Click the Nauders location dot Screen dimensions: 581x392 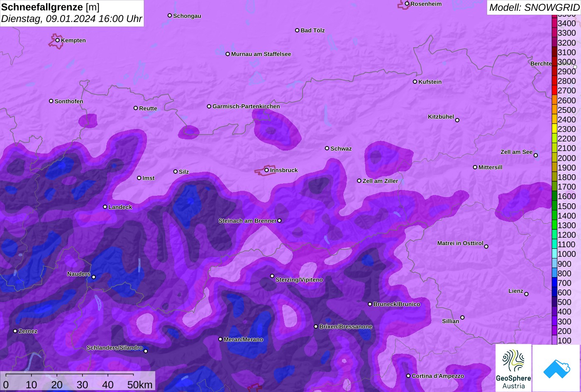pyautogui.click(x=93, y=277)
